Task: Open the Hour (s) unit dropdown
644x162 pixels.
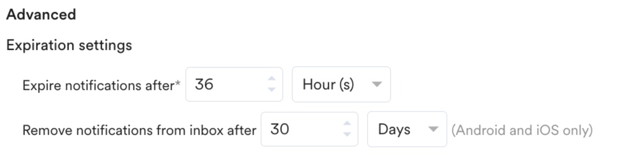Action: pos(341,84)
